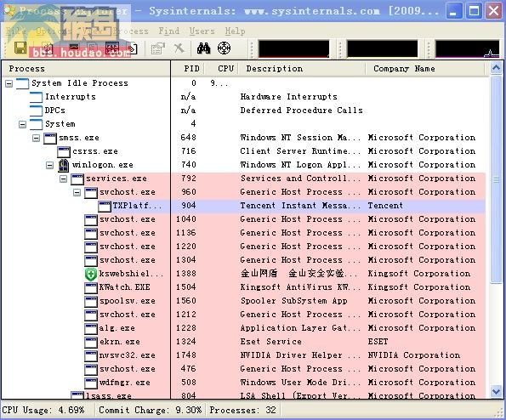The image size is (506, 420).
Task: Collapse the winlogon.exe tree node
Action: coord(49,165)
